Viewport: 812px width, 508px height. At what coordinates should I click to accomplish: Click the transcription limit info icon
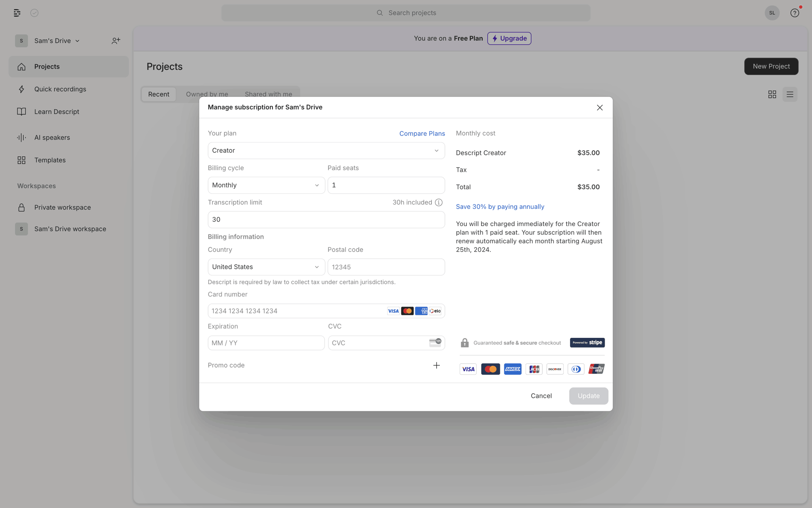[439, 202]
